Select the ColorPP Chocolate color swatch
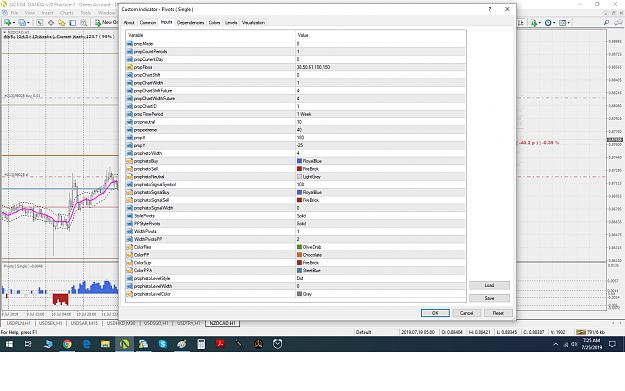Screen dimensions: 625x391 (299, 255)
